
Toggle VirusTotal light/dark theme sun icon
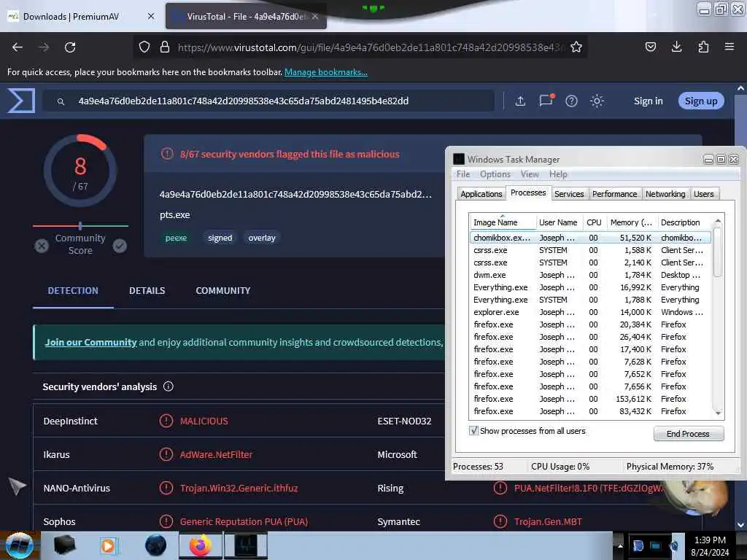pyautogui.click(x=597, y=101)
